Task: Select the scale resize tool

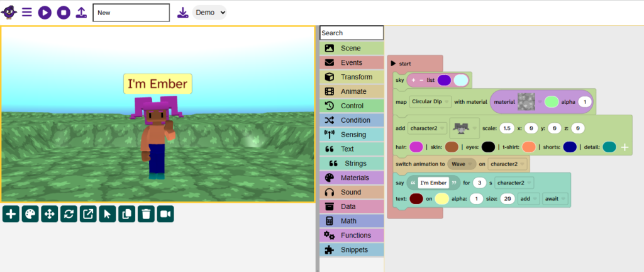Action: (88, 214)
